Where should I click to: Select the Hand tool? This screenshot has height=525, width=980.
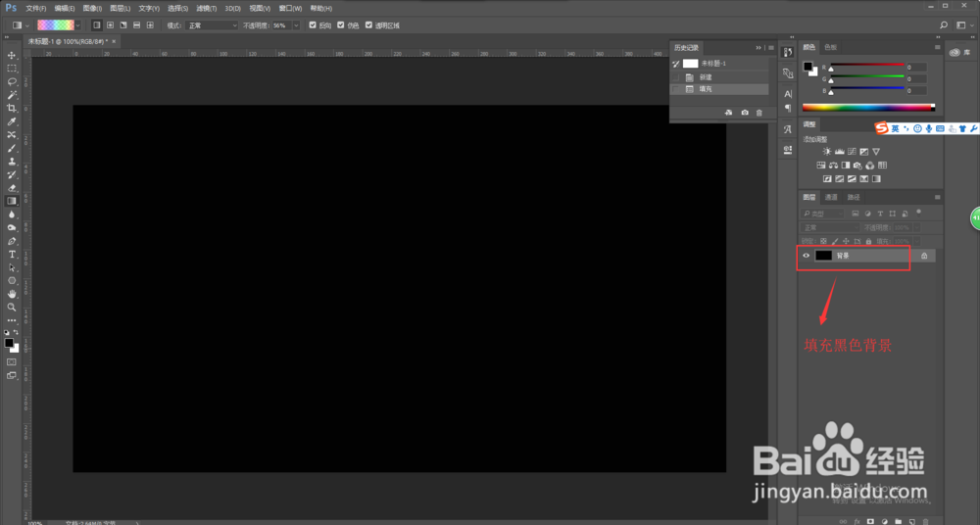tap(11, 294)
